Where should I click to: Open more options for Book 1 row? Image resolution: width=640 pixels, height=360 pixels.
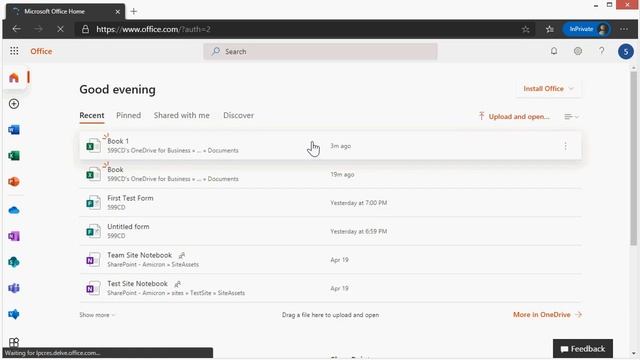coord(565,146)
